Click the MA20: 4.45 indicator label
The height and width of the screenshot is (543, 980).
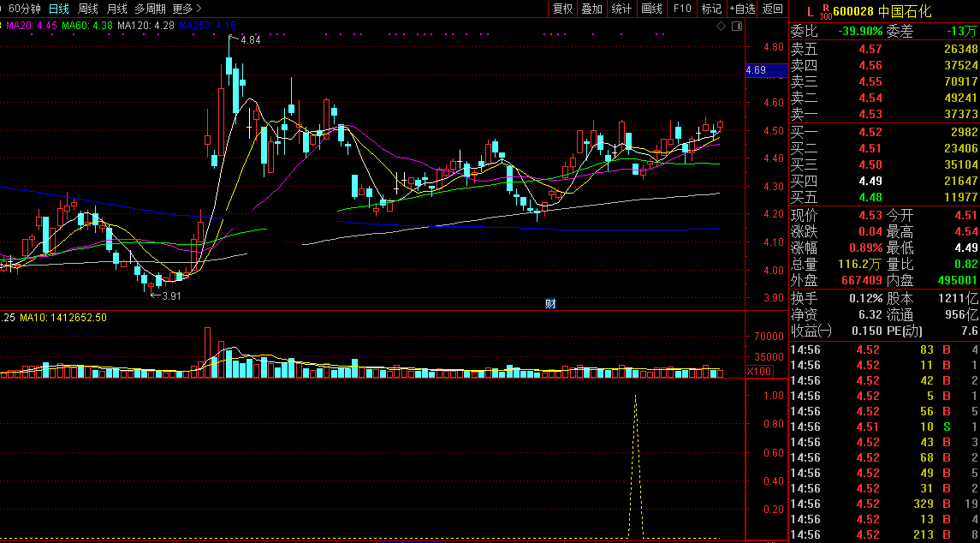coord(32,26)
